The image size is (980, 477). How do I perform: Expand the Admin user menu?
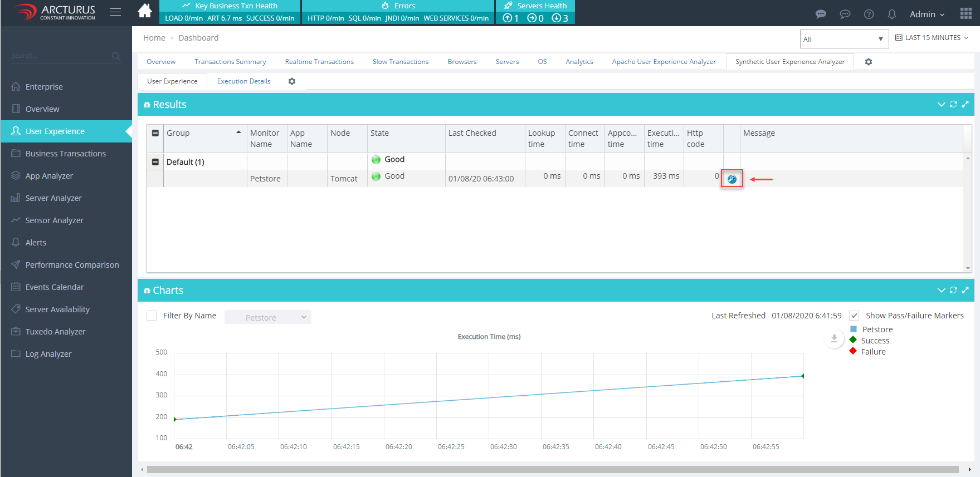[927, 14]
